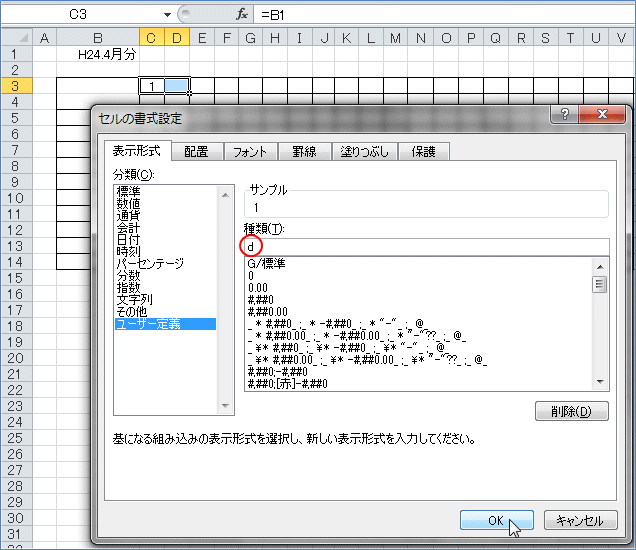Click the fx insert function icon
This screenshot has width=636, height=550.
click(242, 15)
